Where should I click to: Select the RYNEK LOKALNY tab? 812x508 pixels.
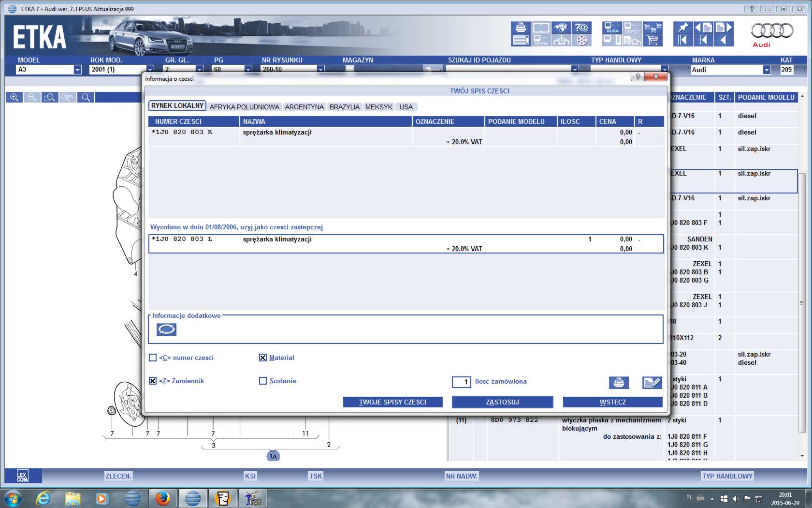click(x=177, y=105)
